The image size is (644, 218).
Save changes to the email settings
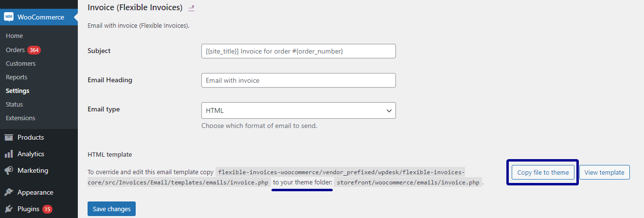[x=111, y=209]
